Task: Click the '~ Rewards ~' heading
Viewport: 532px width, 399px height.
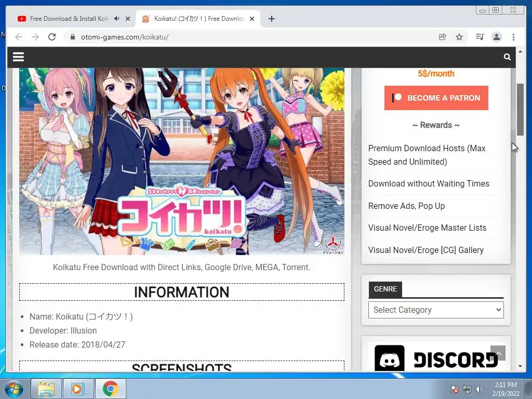Action: pos(436,125)
